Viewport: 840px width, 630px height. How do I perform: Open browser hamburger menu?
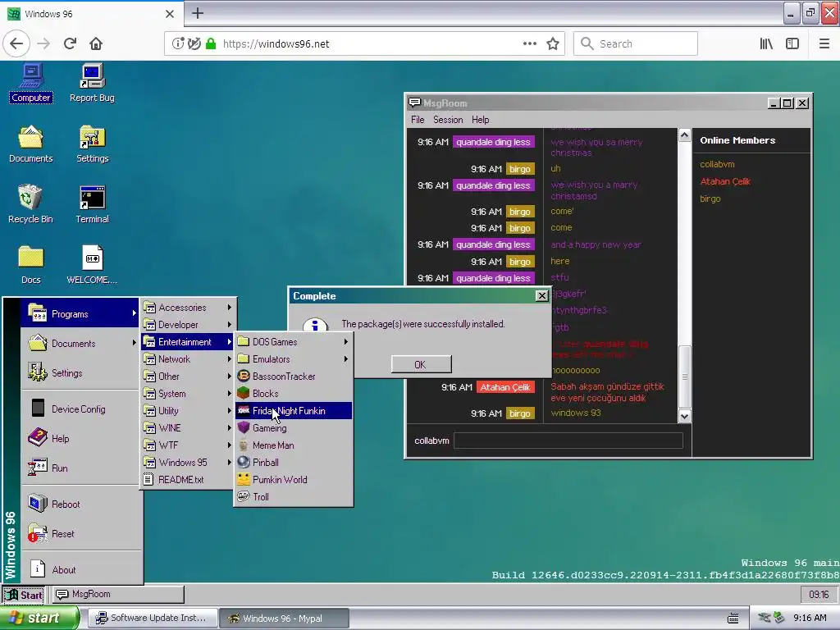click(x=824, y=43)
